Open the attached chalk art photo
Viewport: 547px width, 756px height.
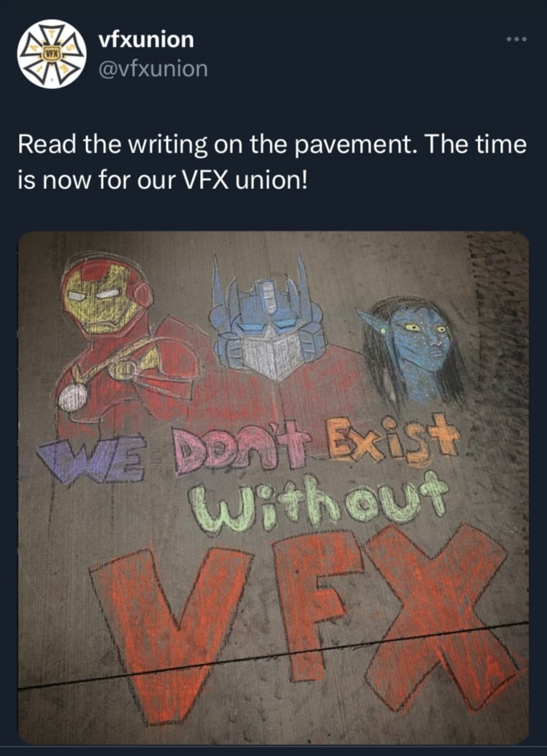(x=273, y=487)
